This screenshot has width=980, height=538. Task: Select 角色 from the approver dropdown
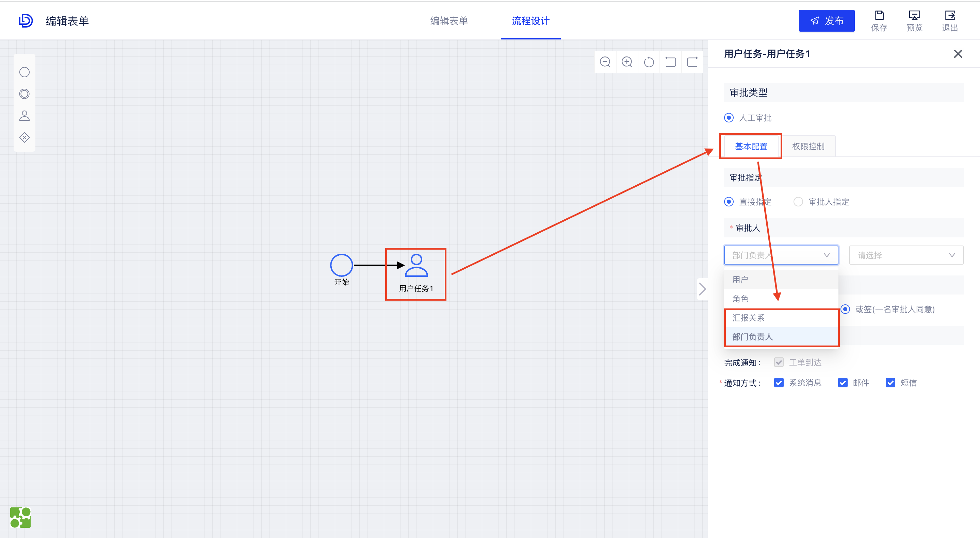pos(740,299)
